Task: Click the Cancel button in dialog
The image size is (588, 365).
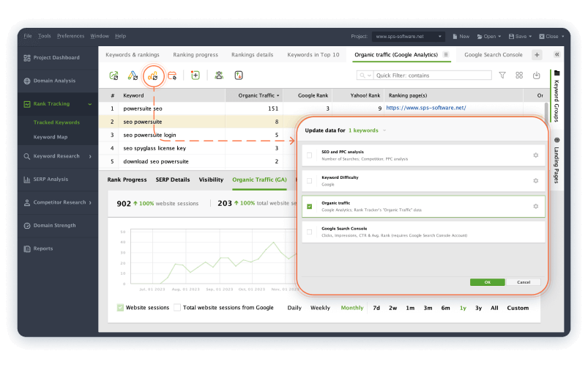Action: (x=524, y=282)
